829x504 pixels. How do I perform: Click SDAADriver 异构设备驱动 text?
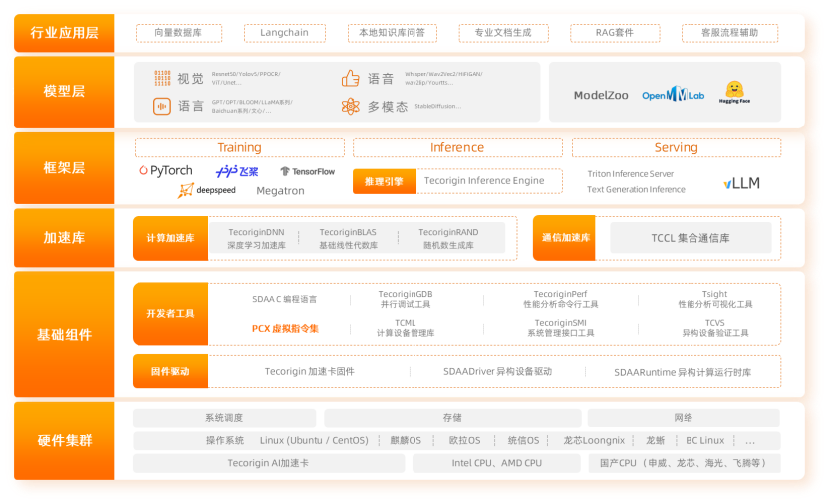497,372
